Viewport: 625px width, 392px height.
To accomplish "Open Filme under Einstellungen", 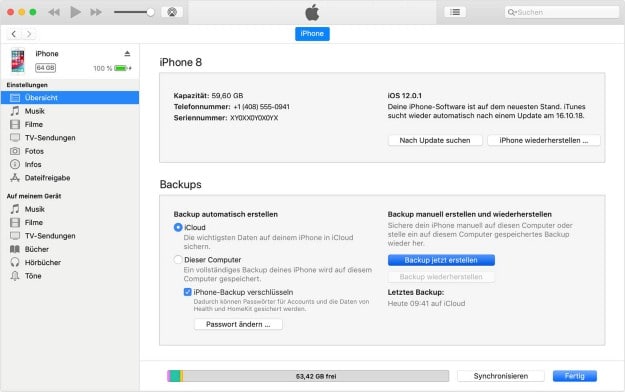I will click(x=70, y=124).
